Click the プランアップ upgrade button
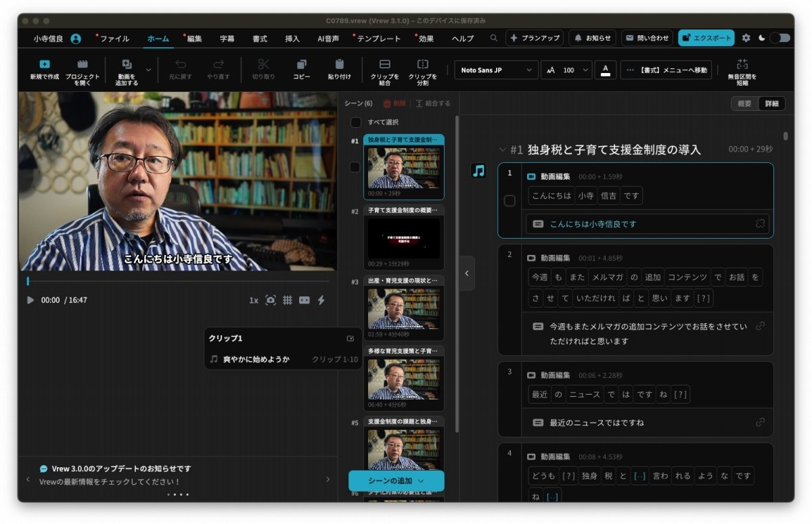Image resolution: width=812 pixels, height=524 pixels. click(535, 39)
